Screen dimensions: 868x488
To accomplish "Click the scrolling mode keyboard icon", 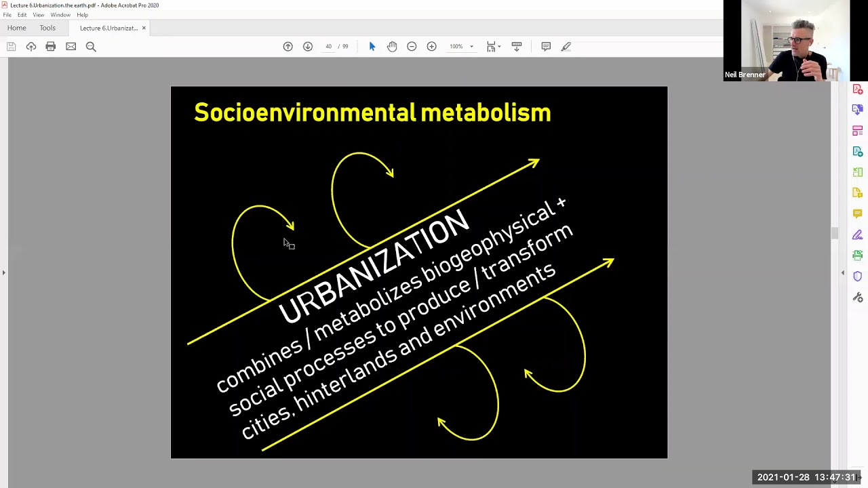I will 517,46.
